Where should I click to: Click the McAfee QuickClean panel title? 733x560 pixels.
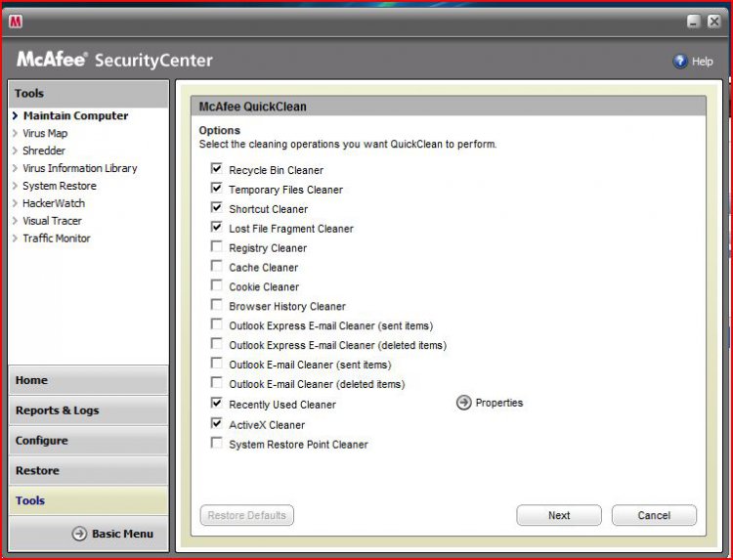pyautogui.click(x=253, y=107)
